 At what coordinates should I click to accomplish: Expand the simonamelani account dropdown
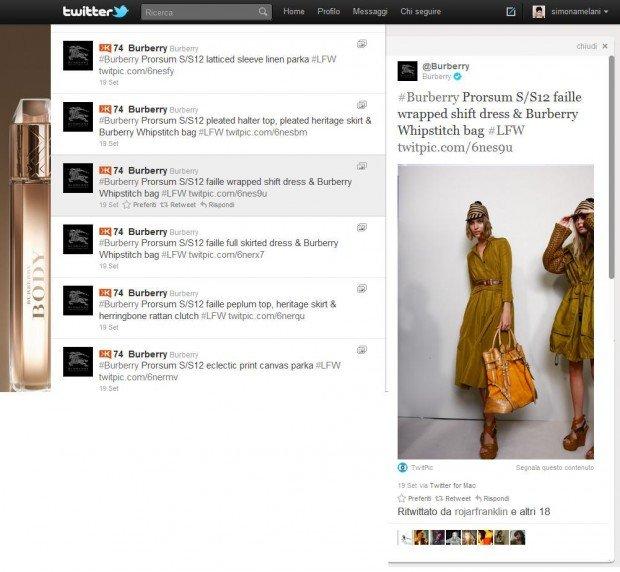[x=579, y=12]
